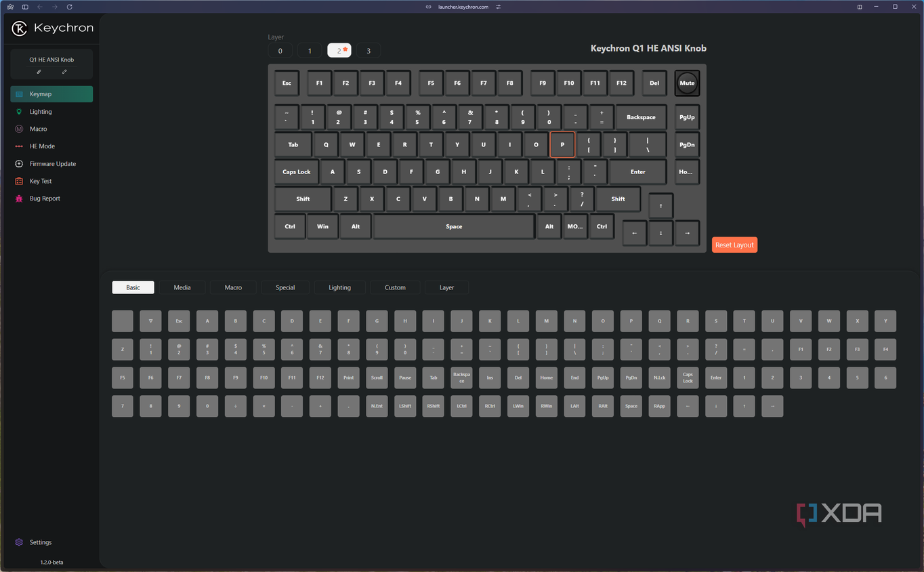Pick the × keycode in the Basic list
This screenshot has height=572, width=924.
(264, 406)
